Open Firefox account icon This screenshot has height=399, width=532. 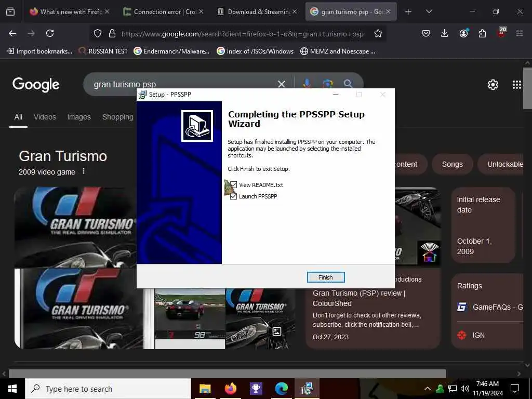[463, 33]
